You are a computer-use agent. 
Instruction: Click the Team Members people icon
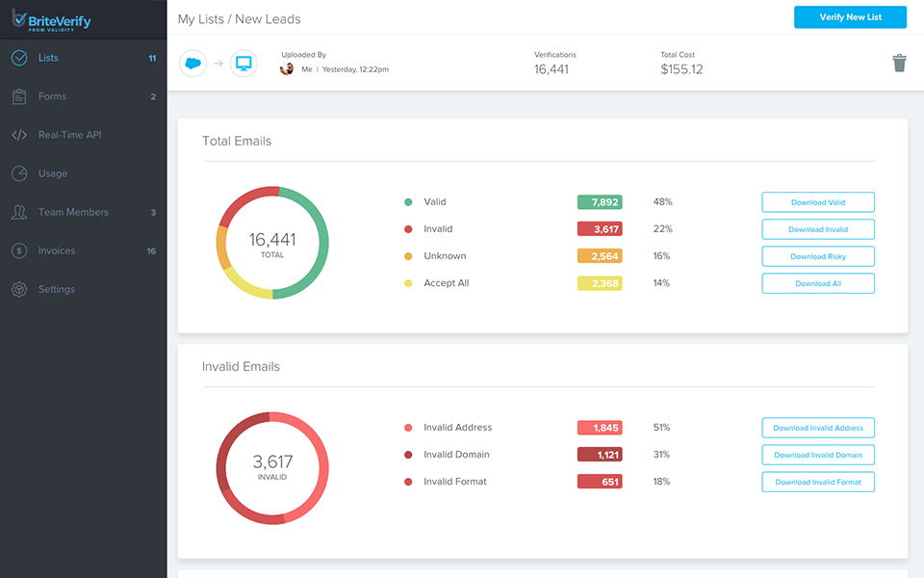pyautogui.click(x=19, y=212)
